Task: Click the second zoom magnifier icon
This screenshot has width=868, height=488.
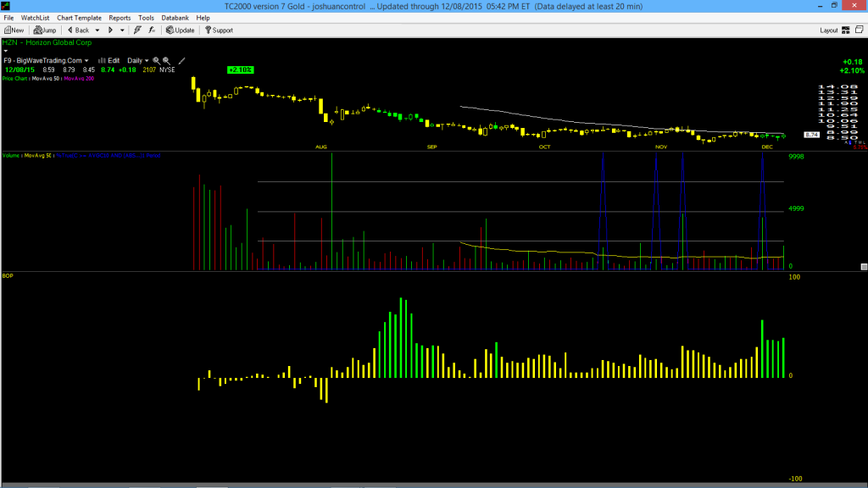Action: tap(166, 60)
